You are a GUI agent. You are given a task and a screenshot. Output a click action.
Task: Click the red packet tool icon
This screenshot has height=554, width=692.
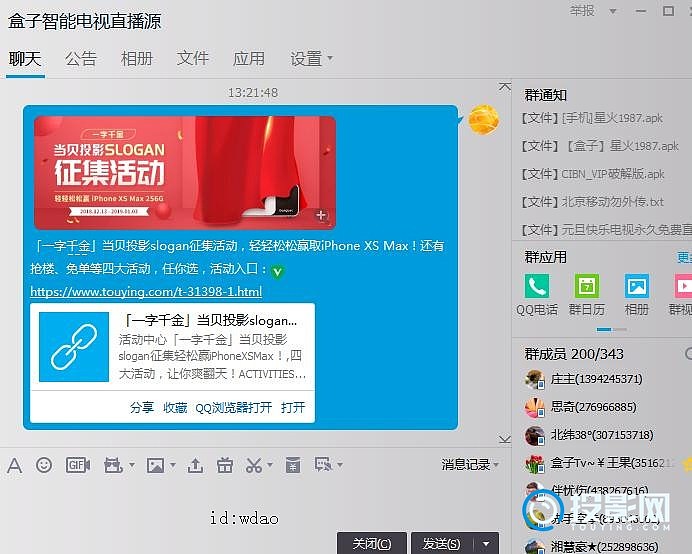(113, 465)
